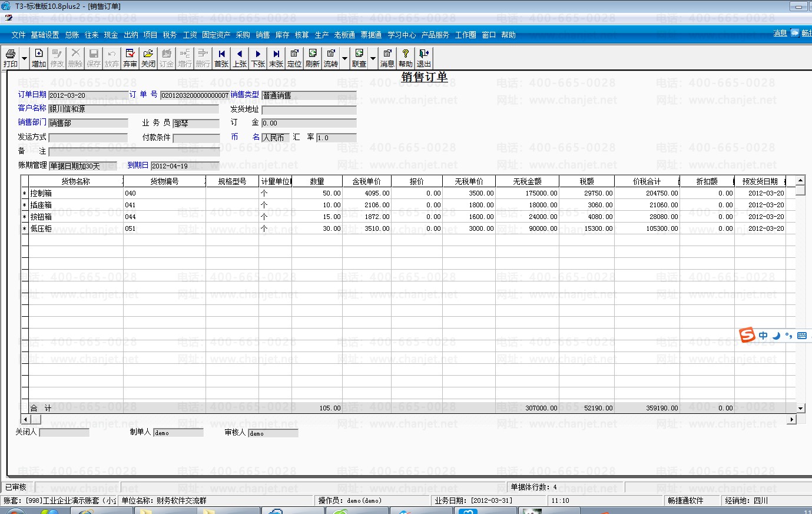
Task: Open the 基础设置 menu
Action: click(45, 35)
